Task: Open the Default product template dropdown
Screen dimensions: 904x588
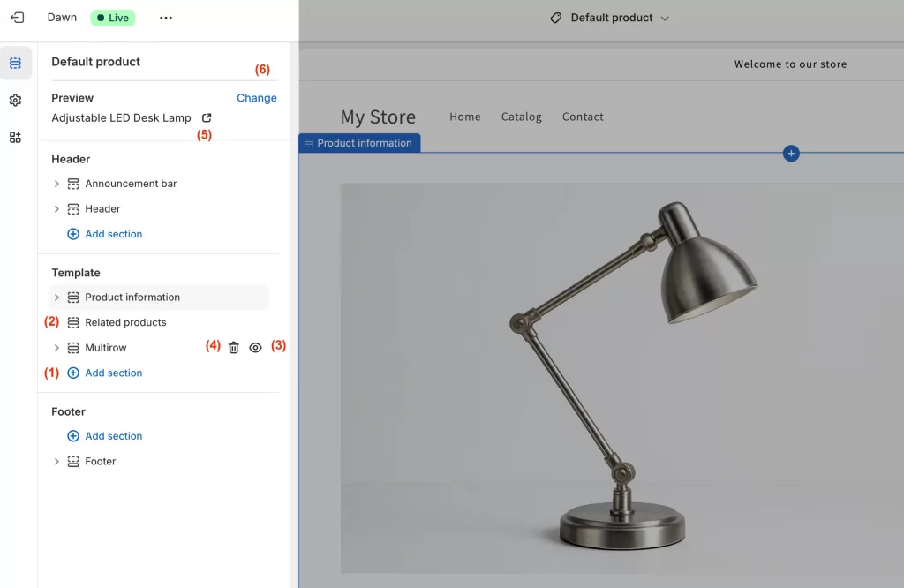Action: point(610,18)
